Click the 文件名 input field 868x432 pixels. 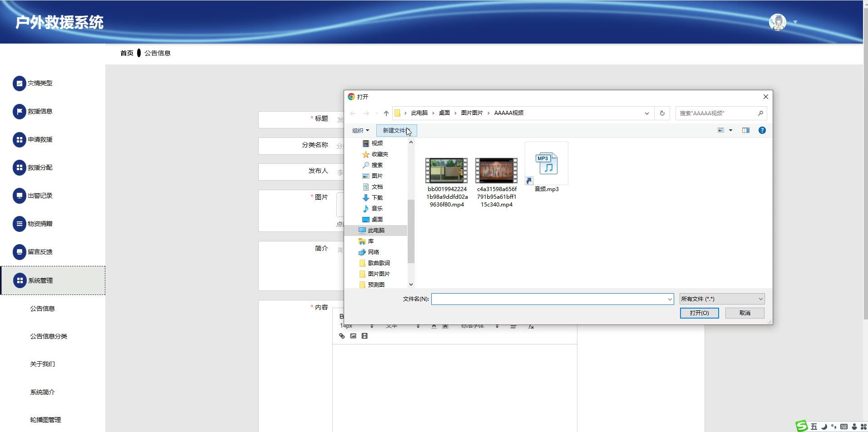tap(549, 299)
